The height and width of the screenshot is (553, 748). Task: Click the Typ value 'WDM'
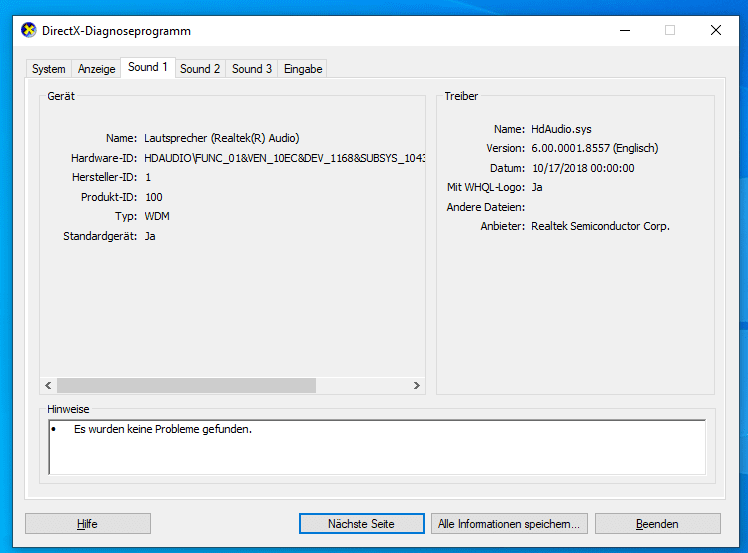(157, 217)
